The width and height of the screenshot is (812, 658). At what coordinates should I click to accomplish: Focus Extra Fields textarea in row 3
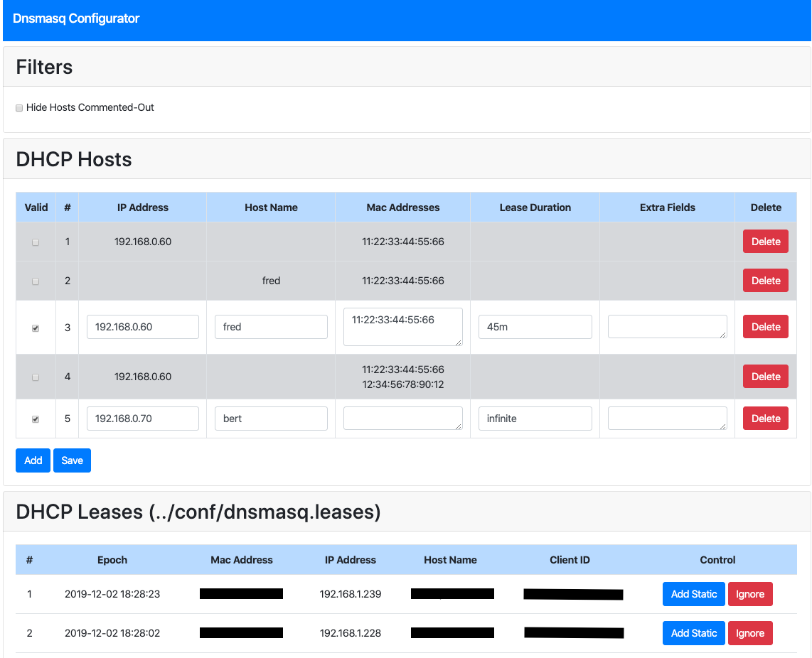coord(667,327)
